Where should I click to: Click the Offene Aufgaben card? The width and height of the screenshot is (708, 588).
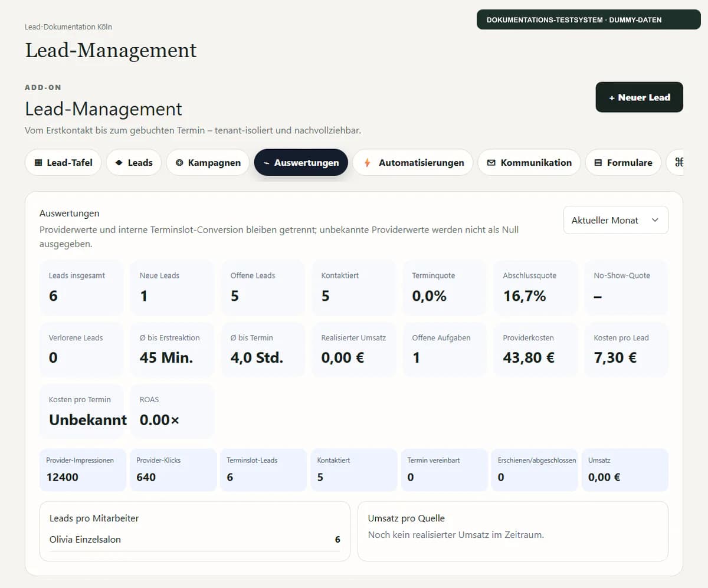click(445, 350)
